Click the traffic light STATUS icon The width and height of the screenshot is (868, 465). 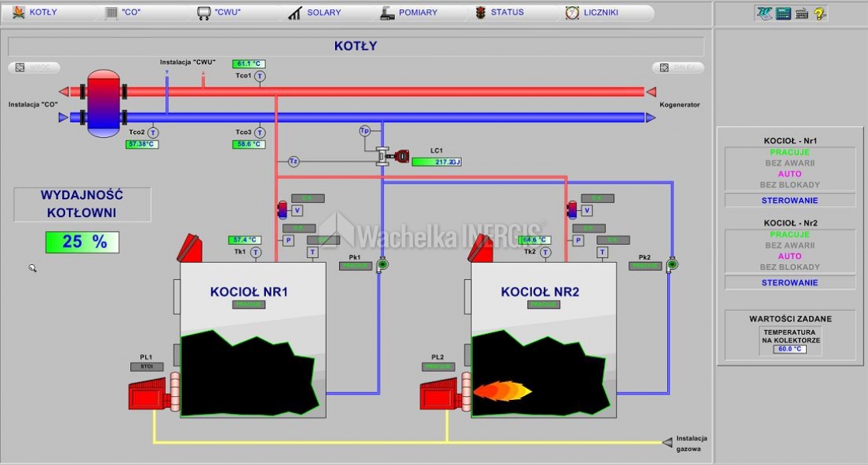(x=480, y=12)
